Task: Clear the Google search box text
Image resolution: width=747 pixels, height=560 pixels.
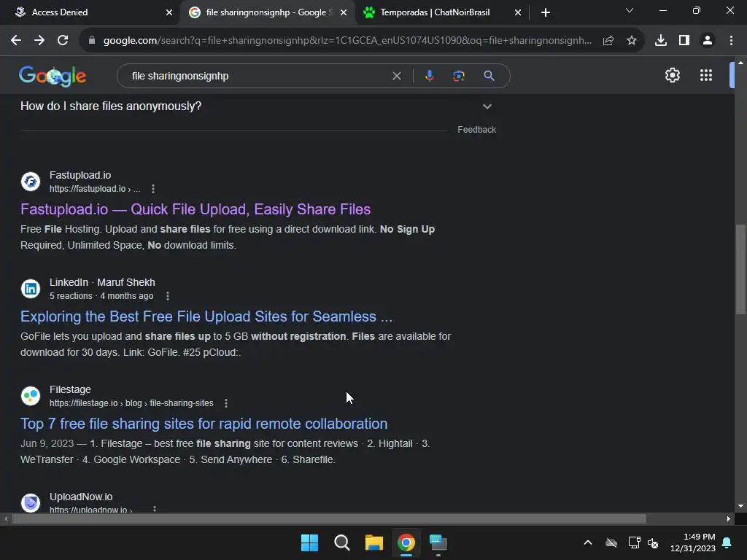Action: [396, 76]
